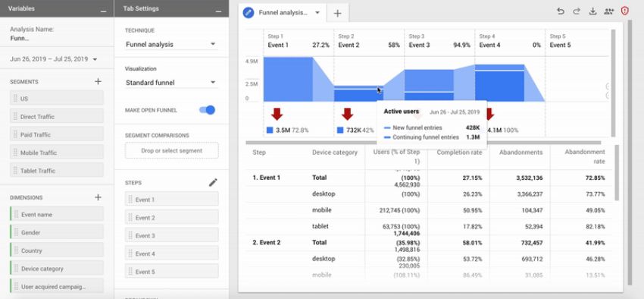This screenshot has height=299, width=644.
Task: Click the undo arrow icon
Action: (561, 11)
